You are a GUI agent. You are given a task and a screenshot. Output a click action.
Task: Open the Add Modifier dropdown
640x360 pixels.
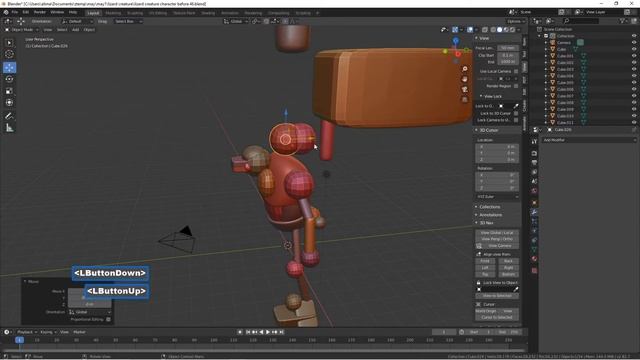589,140
